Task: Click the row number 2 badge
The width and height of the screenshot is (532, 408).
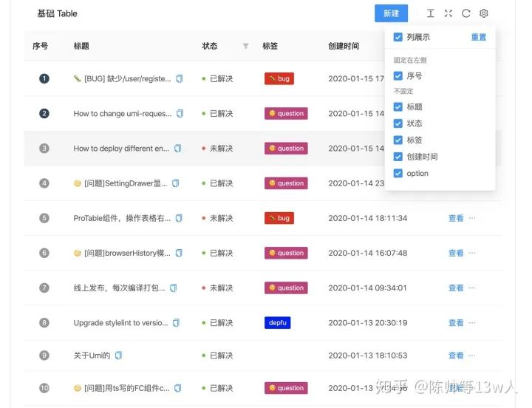Action: 44,113
